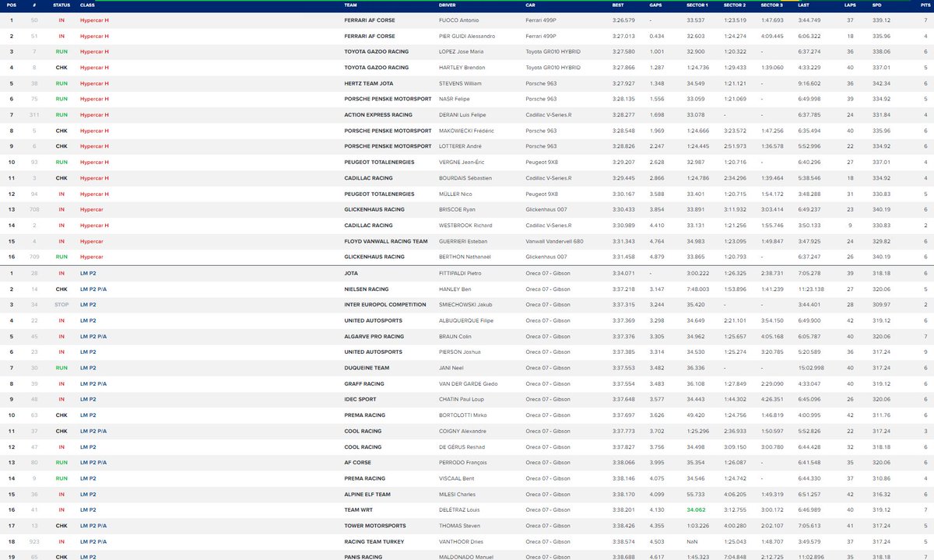Click team ACTION EXPRESS RACING
934x560 pixels.
[378, 115]
